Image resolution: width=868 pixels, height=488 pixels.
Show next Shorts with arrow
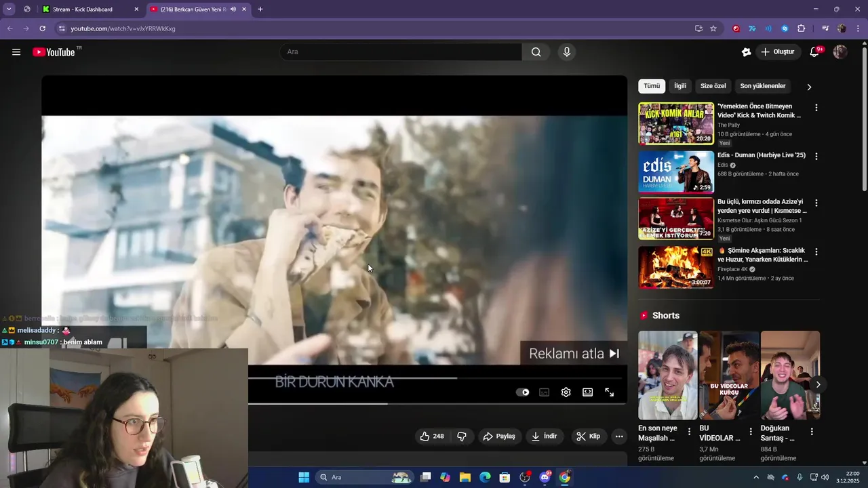click(818, 385)
